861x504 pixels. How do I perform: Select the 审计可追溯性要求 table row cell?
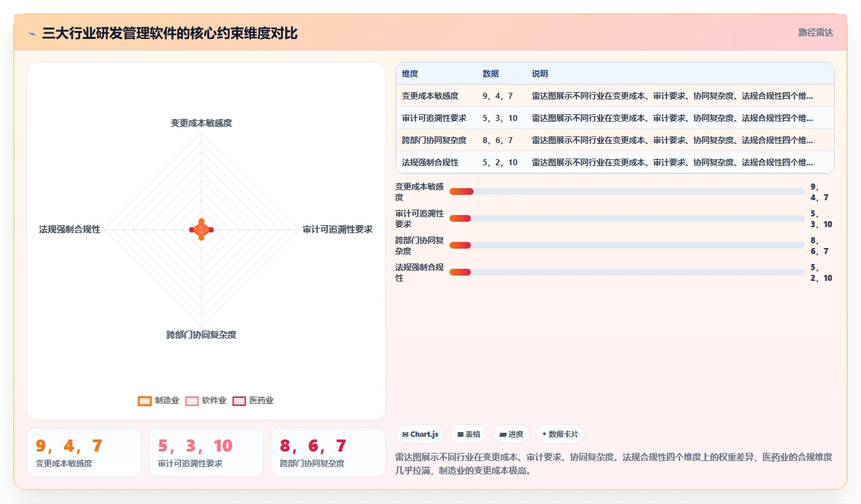tap(435, 118)
